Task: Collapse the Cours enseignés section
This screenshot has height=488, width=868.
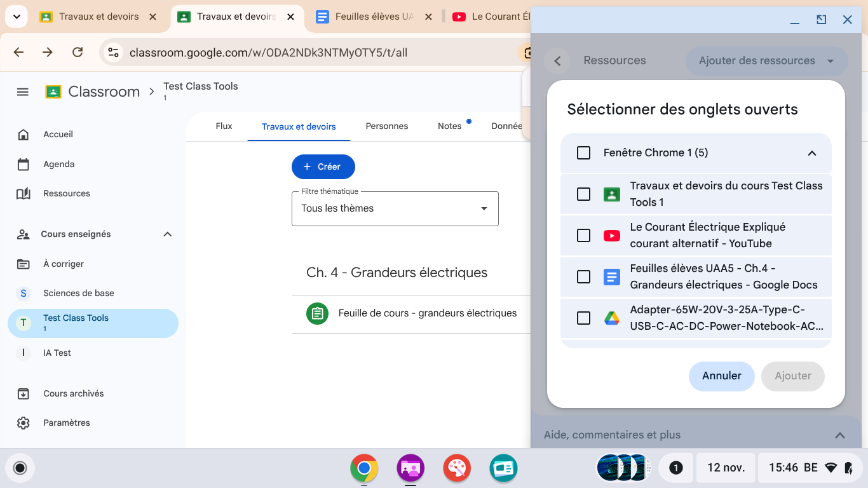Action: tap(167, 234)
